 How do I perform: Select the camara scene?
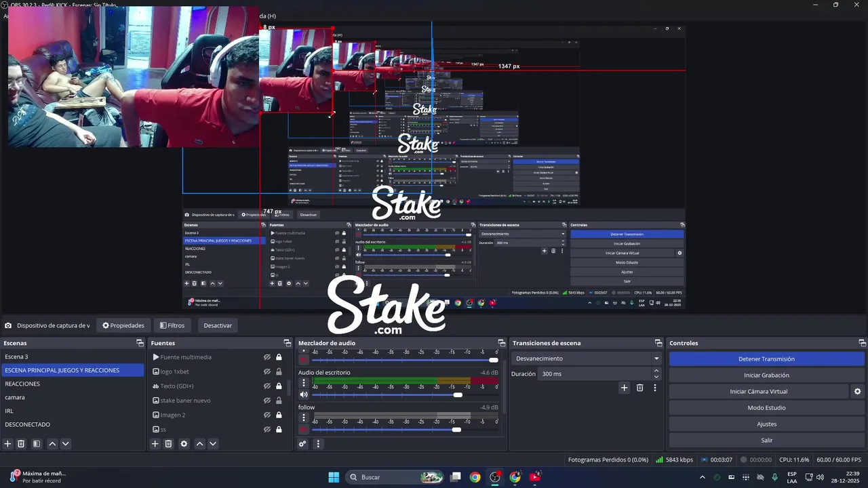click(73, 397)
